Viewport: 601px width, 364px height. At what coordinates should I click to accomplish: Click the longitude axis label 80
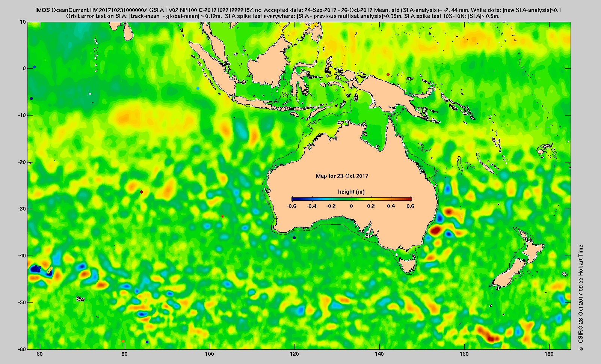point(124,354)
